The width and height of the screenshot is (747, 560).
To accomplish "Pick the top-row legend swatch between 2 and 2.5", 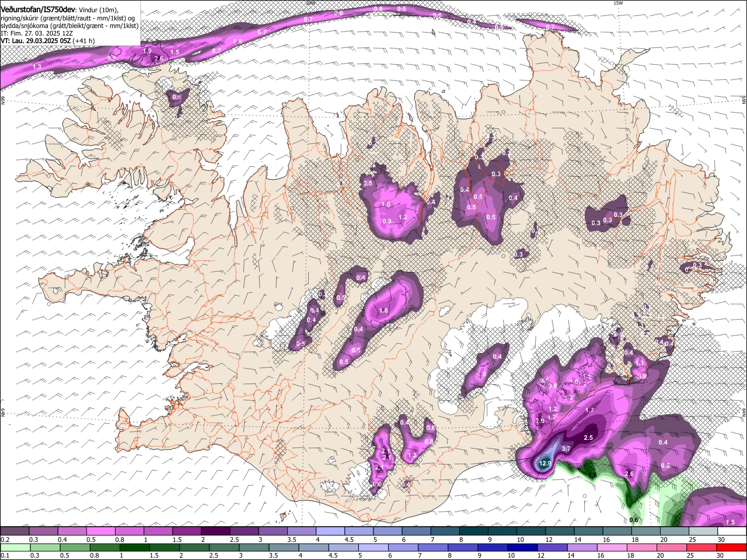I will pos(215,531).
